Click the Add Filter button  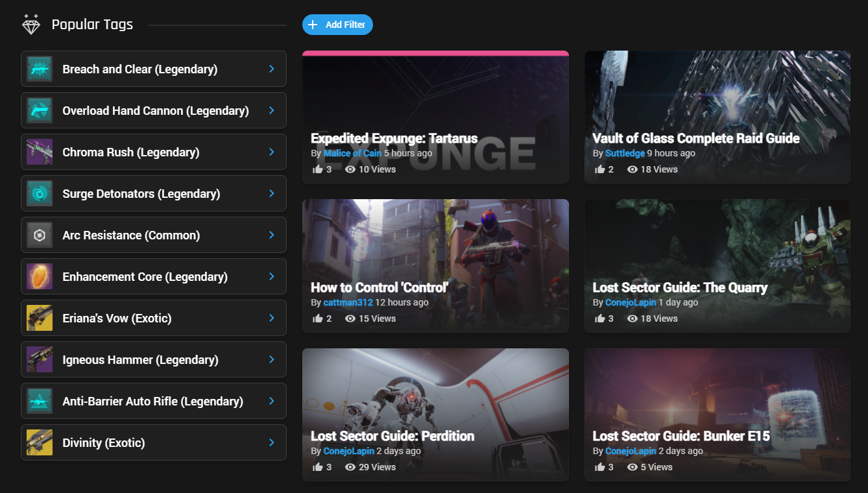337,25
